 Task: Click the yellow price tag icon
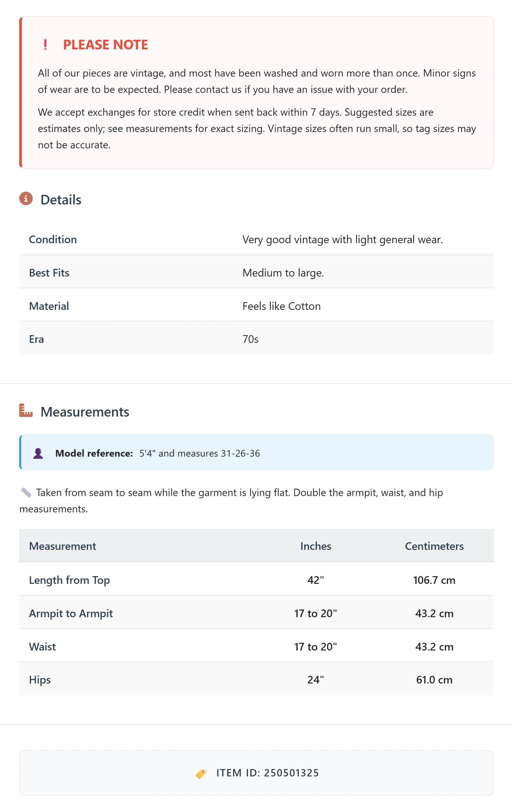pyautogui.click(x=201, y=774)
